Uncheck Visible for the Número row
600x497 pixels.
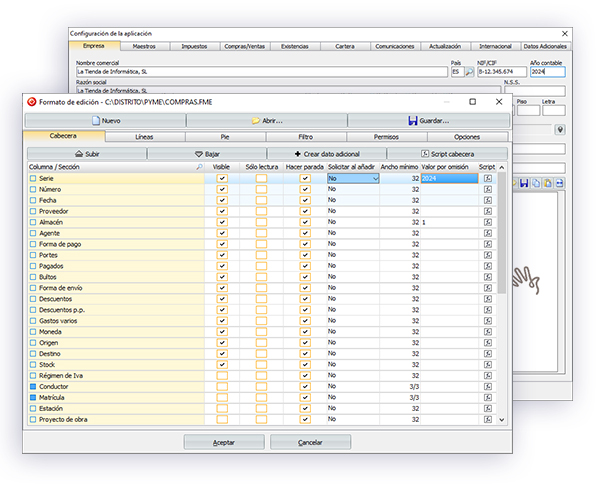[x=222, y=189]
